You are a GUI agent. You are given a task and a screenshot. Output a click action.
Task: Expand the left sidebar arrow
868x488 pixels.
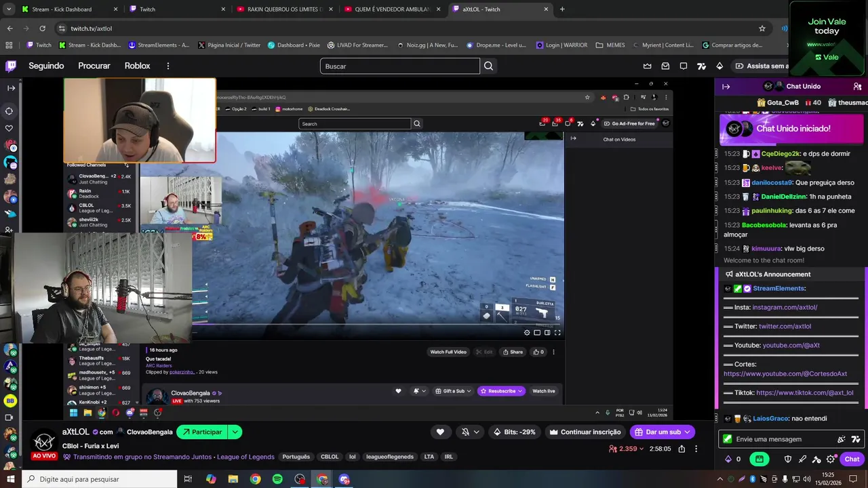click(x=11, y=88)
